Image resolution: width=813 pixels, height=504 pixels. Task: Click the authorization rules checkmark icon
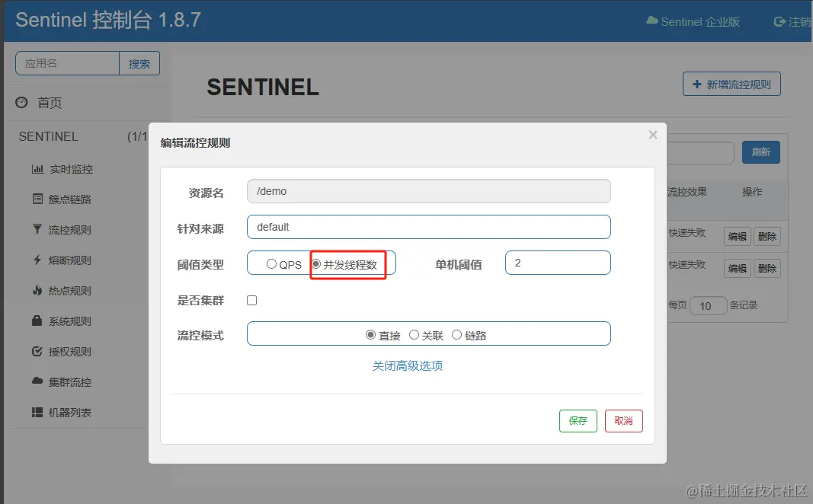(x=37, y=352)
